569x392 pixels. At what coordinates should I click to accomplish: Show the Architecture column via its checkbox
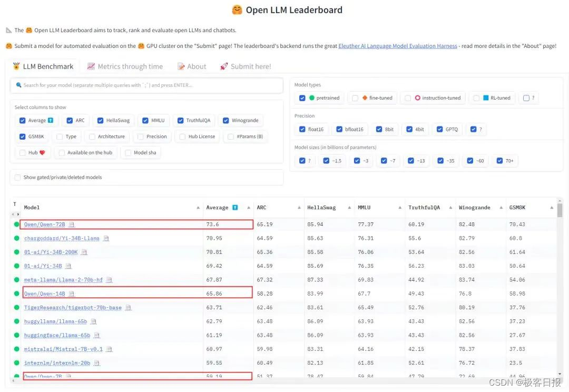click(x=92, y=136)
